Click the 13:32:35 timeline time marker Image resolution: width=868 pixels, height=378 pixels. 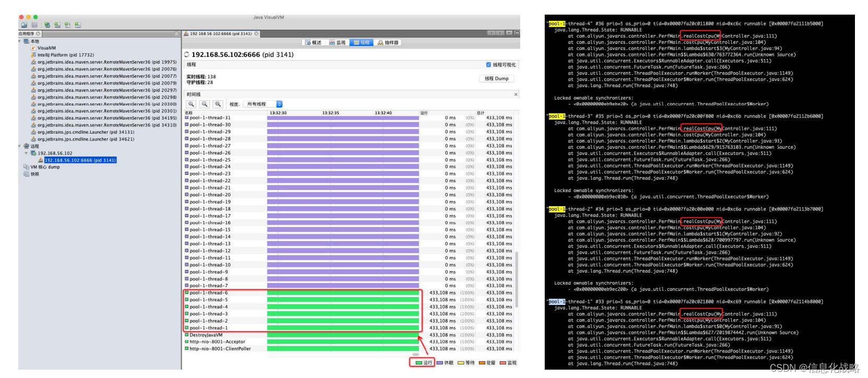(331, 113)
